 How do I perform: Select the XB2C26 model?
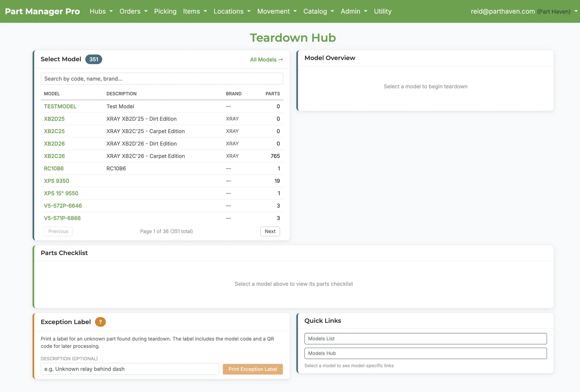[x=54, y=156]
